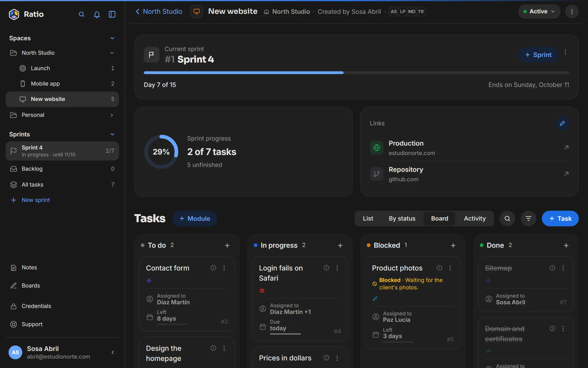Screen dimensions: 588x368
Task: Edit links with the pencil icon
Action: tap(562, 123)
